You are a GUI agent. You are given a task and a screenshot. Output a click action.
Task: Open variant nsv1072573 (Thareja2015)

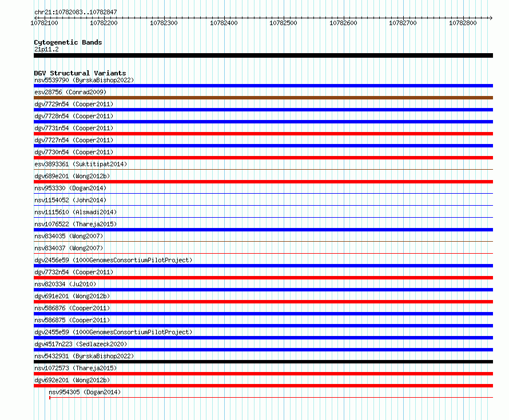[75, 368]
